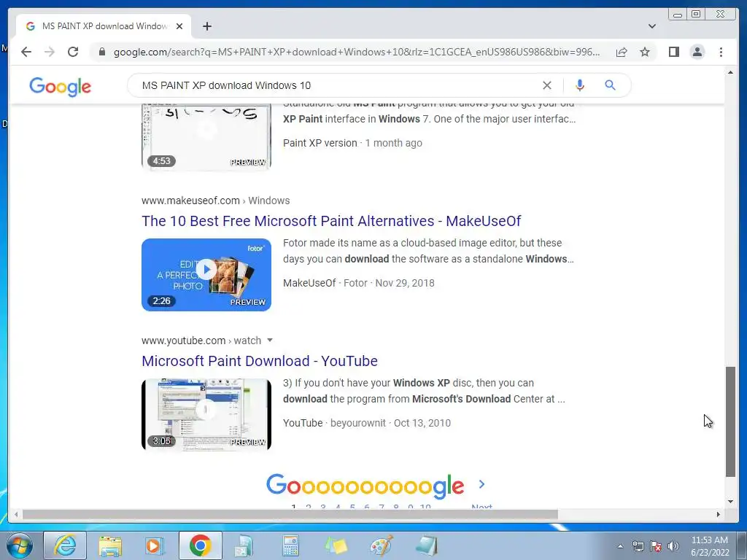747x560 pixels.
Task: Open Paint from the taskbar palette icon
Action: (382, 545)
